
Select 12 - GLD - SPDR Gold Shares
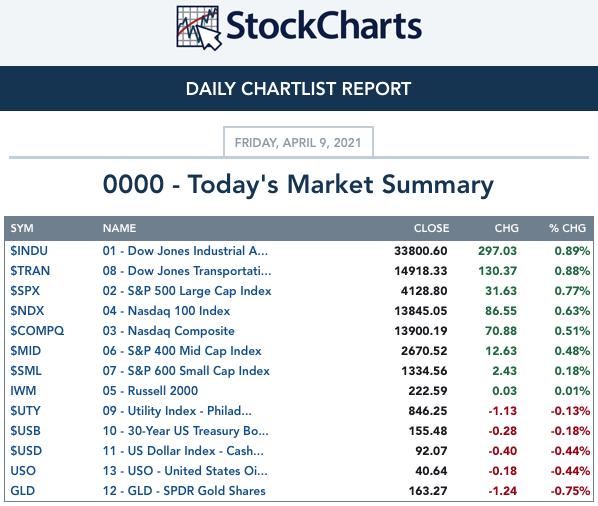click(x=184, y=491)
